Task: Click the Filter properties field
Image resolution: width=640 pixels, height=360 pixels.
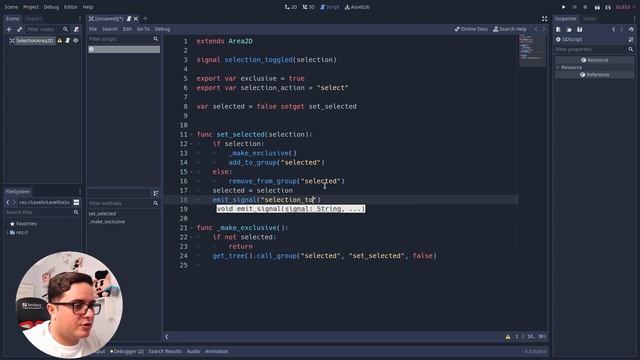Action: click(594, 49)
